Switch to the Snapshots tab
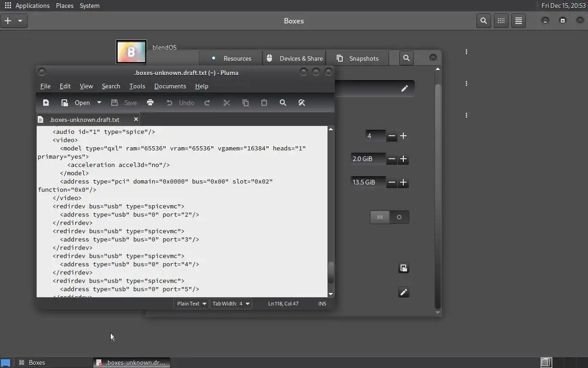The image size is (588, 368). click(357, 58)
